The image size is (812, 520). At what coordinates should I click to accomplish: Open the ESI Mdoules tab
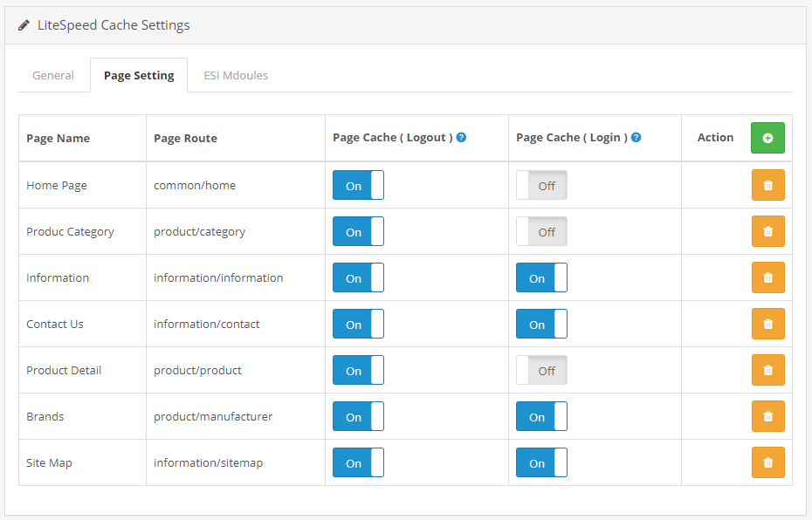click(x=236, y=75)
